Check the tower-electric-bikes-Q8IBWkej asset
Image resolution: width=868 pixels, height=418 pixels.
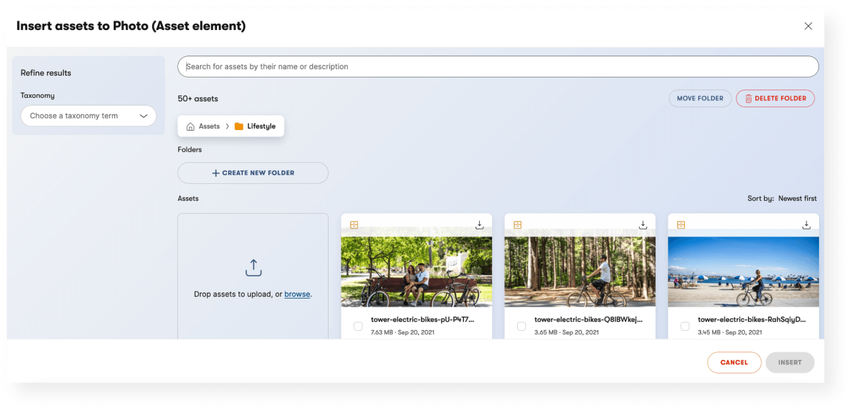click(x=521, y=326)
